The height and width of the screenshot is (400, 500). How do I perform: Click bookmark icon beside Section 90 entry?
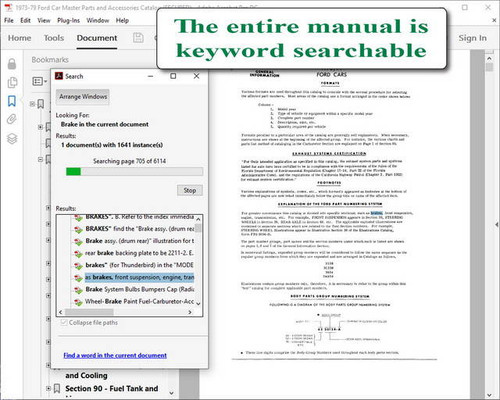tap(57, 388)
